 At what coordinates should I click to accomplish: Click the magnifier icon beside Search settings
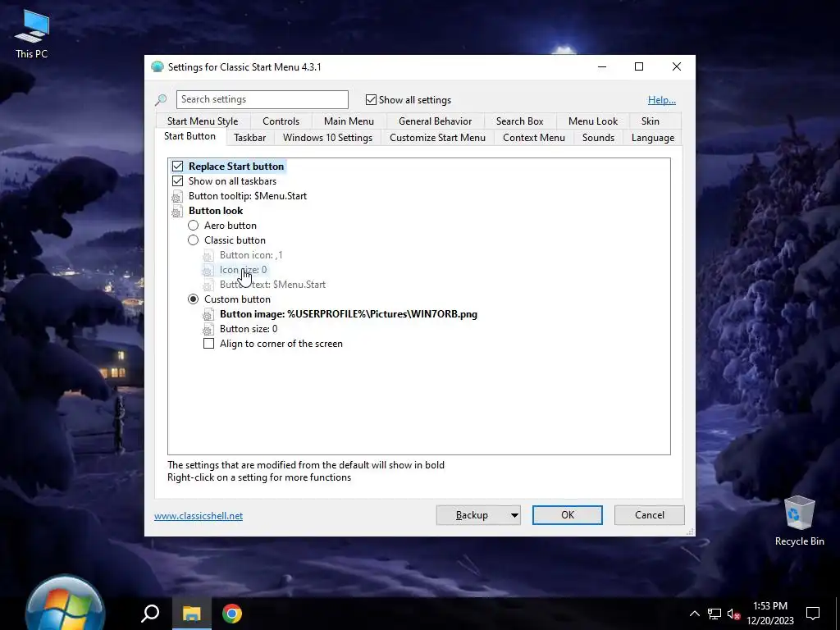tap(161, 99)
